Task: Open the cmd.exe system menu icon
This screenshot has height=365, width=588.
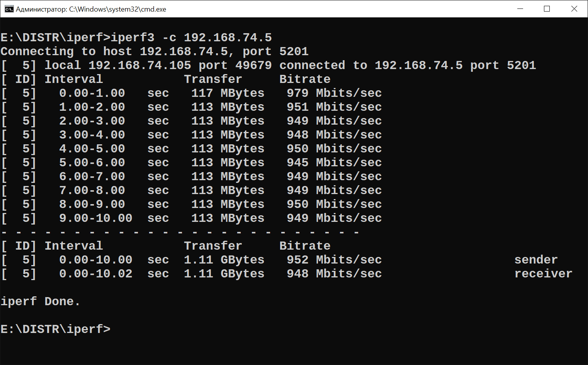Action: coord(9,9)
